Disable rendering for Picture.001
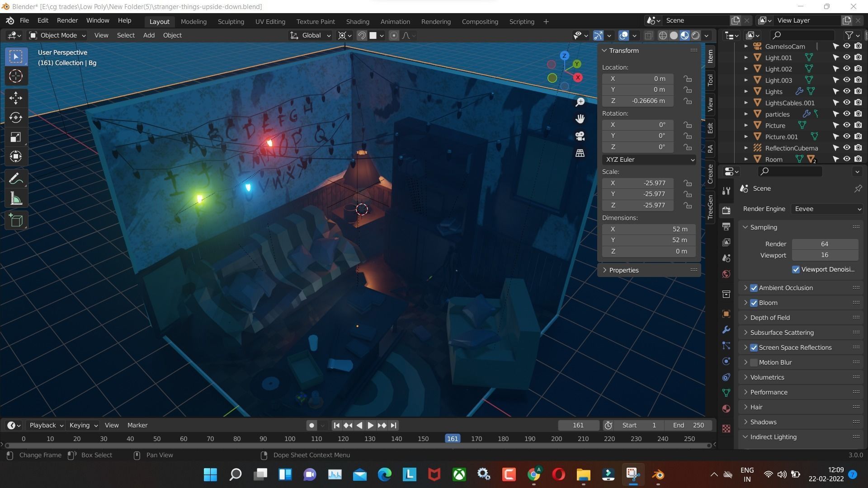The width and height of the screenshot is (868, 488). (858, 136)
